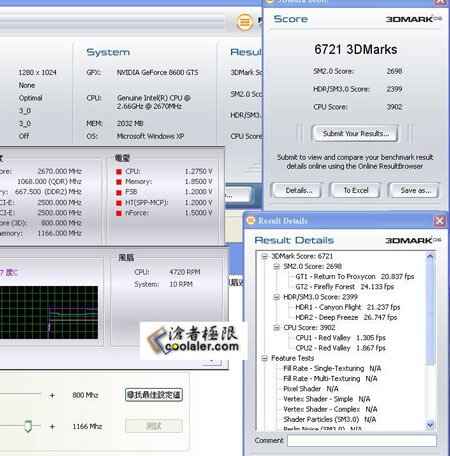Click the 6721 3DMarks score text

355,50
